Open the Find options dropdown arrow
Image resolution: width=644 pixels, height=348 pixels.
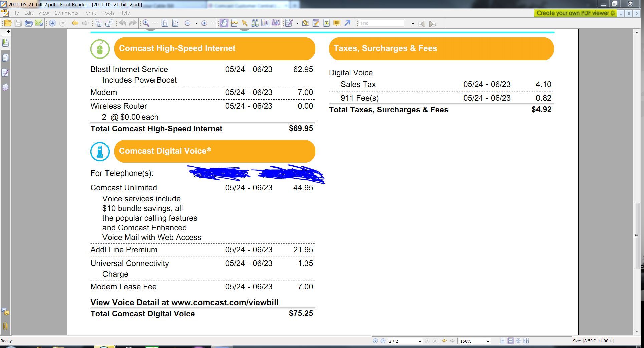413,24
